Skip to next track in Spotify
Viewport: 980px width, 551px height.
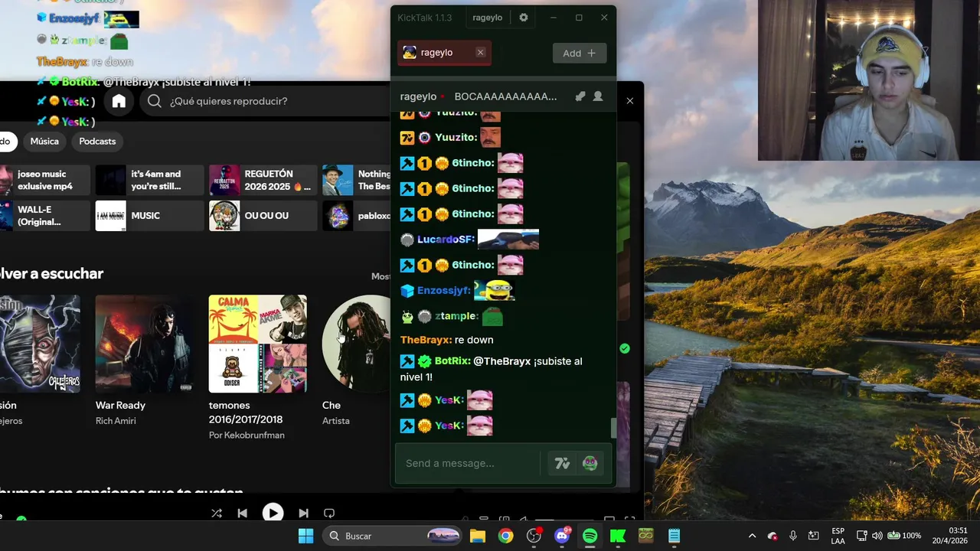pos(303,514)
